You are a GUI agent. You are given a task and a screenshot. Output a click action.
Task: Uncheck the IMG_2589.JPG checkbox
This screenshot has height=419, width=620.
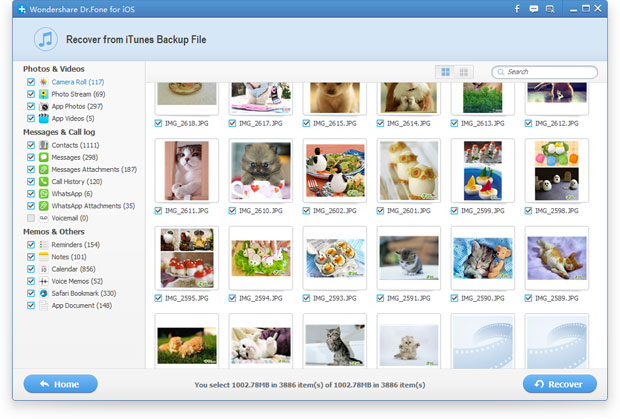pos(528,298)
